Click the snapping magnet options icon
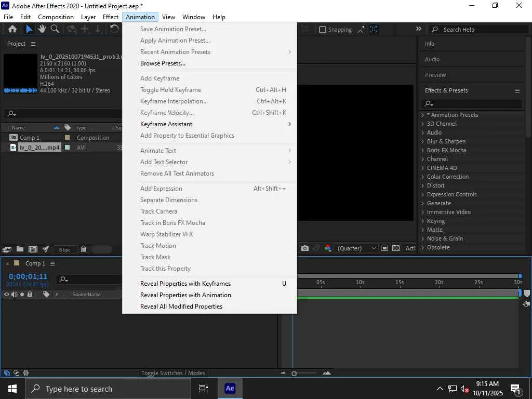The height and width of the screenshot is (399, 532). point(361,30)
